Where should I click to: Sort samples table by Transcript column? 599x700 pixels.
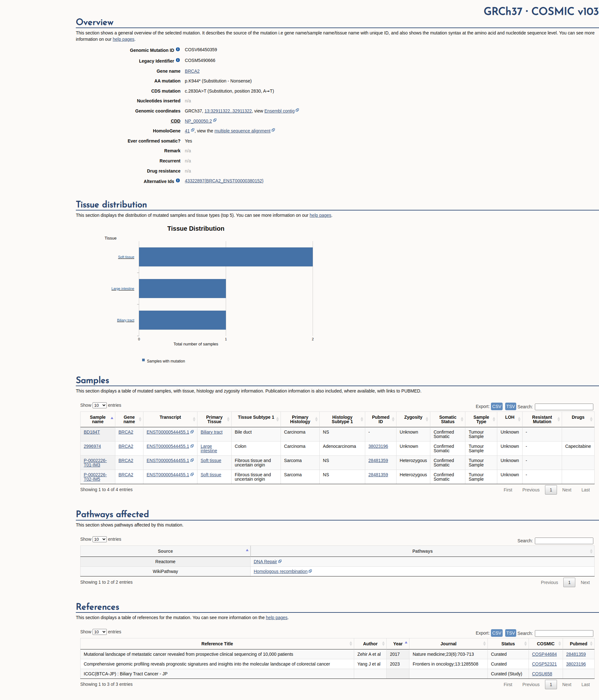170,419
